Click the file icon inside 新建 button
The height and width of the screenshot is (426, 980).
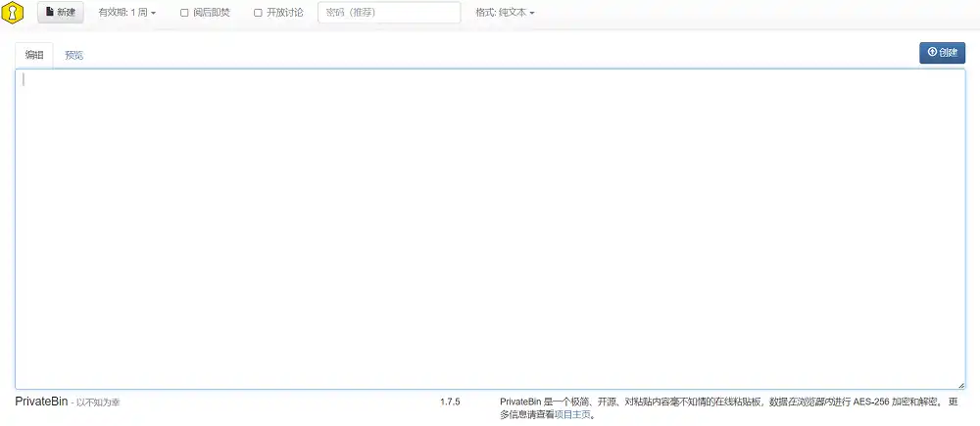50,13
